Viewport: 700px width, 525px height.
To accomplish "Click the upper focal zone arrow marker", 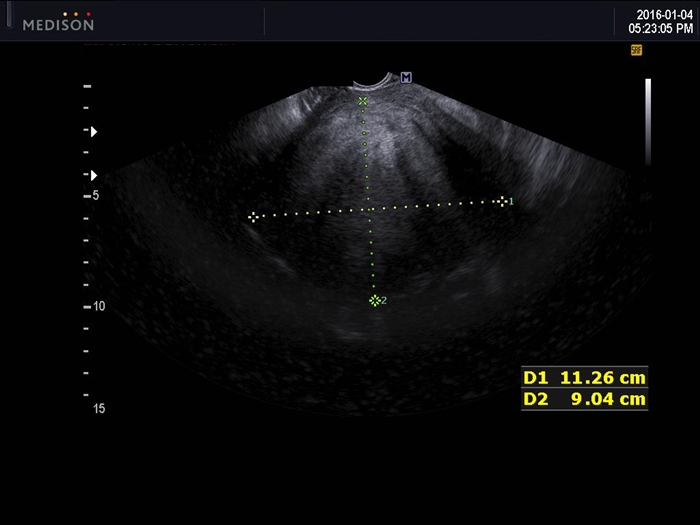I will (94, 132).
